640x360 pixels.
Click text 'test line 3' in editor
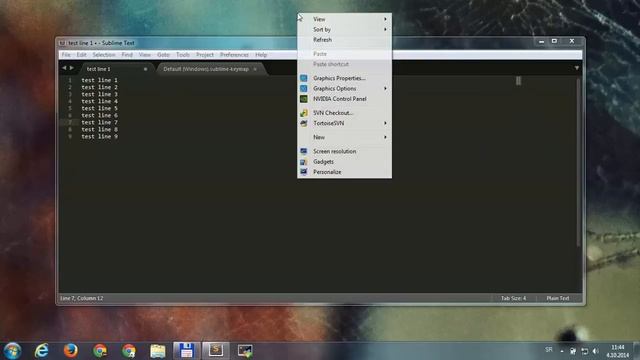click(100, 94)
